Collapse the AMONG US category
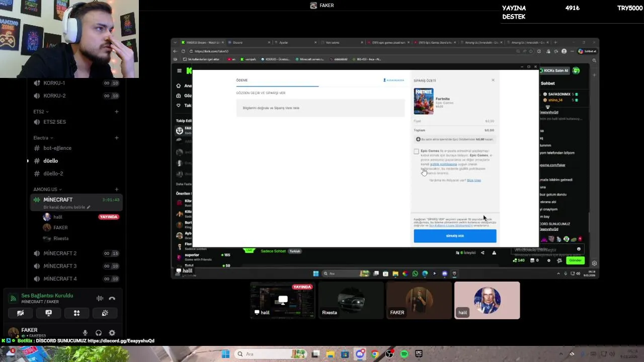The height and width of the screenshot is (362, 644). click(47, 190)
